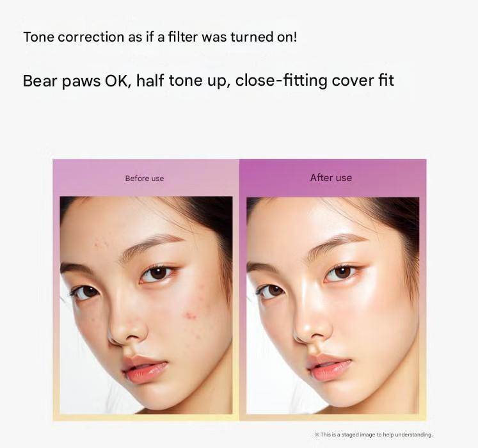Click the lips in the before photo
478x448 pixels.
coord(145,369)
